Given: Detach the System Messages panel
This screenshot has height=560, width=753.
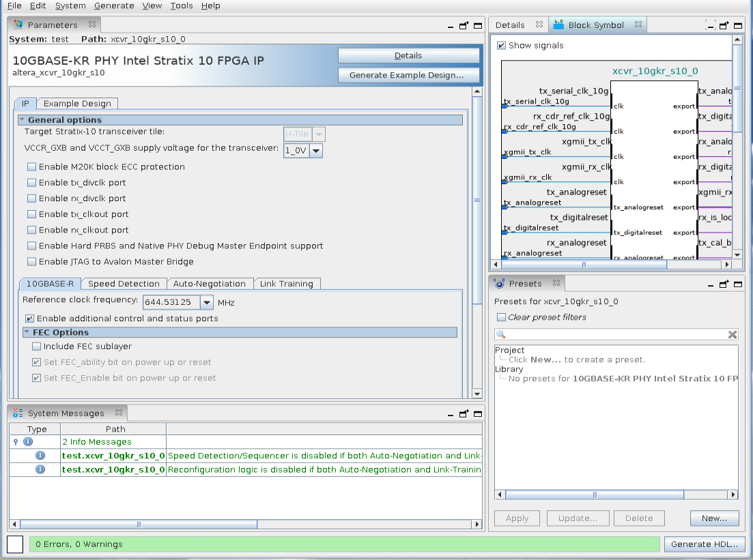Looking at the screenshot, I should [x=464, y=413].
